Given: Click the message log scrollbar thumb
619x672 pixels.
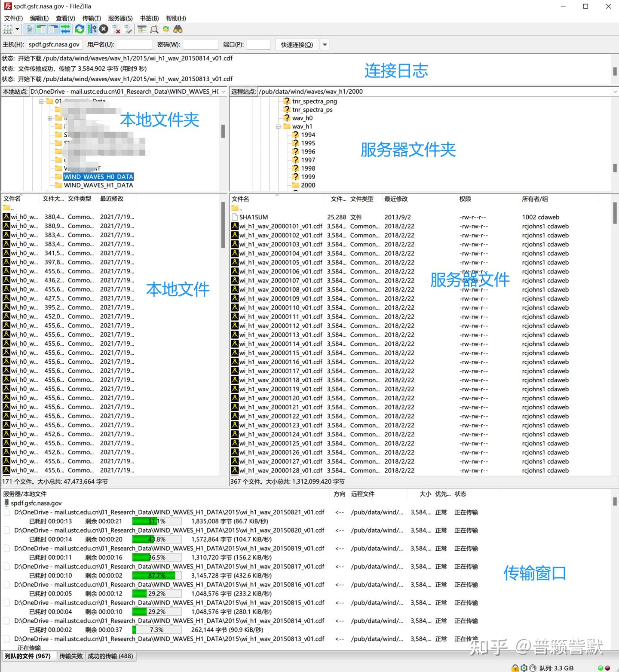Looking at the screenshot, I should (x=615, y=71).
